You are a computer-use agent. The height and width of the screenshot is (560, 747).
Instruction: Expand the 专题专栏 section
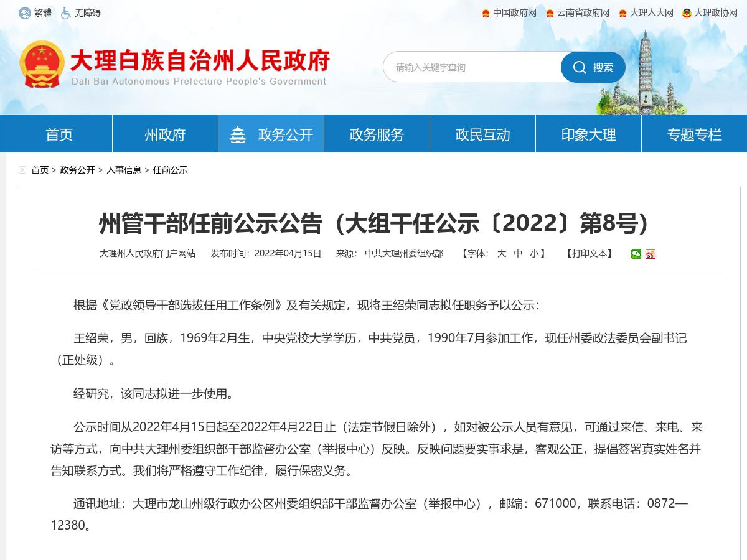pyautogui.click(x=693, y=133)
